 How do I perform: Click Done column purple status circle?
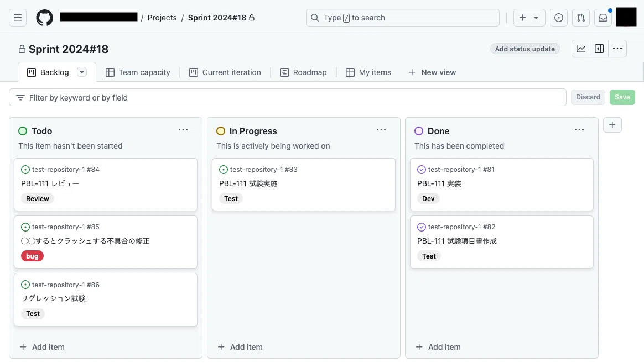(418, 131)
